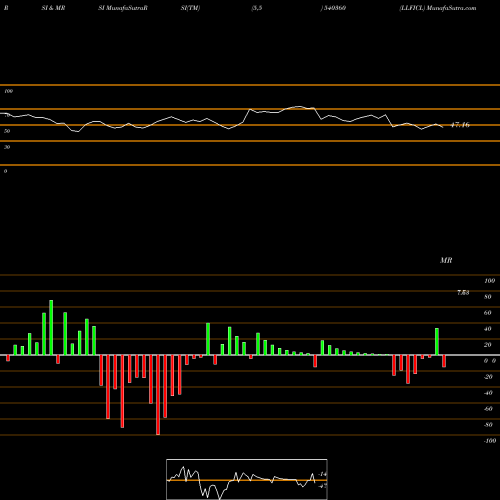Click the '540360' code in header
The image size is (500, 500).
point(334,8)
